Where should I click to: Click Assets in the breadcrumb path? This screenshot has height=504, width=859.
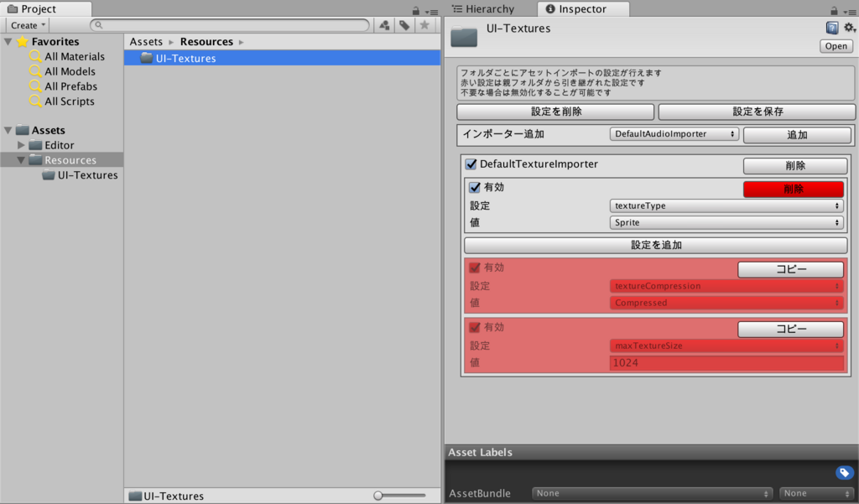tap(146, 42)
